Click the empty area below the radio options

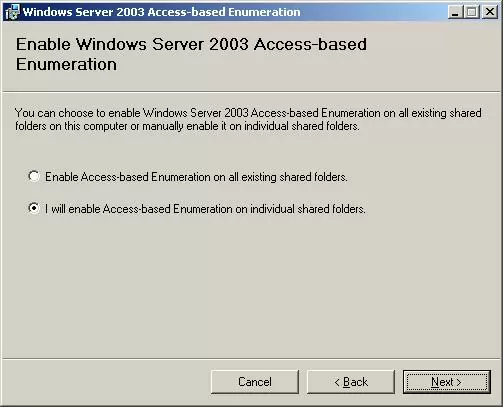pos(251,287)
